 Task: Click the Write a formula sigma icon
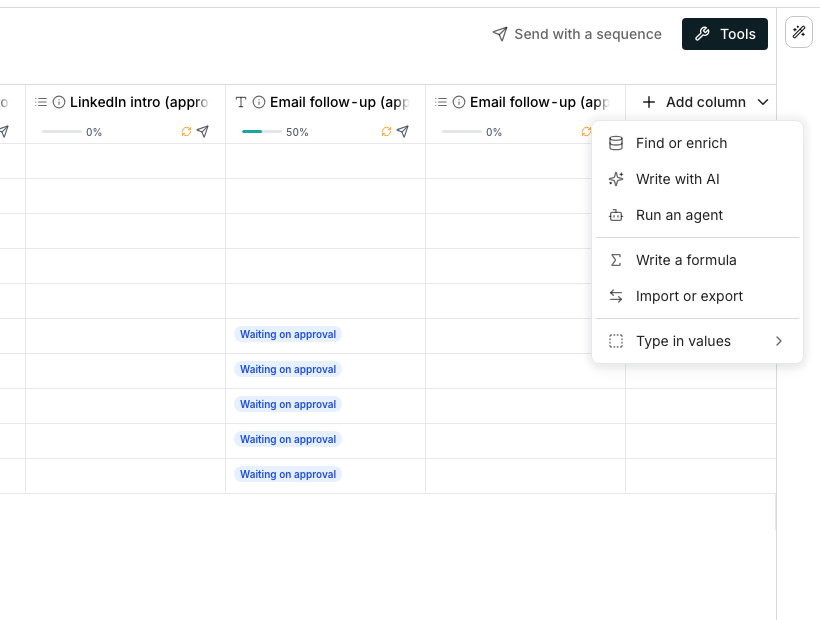(x=616, y=260)
